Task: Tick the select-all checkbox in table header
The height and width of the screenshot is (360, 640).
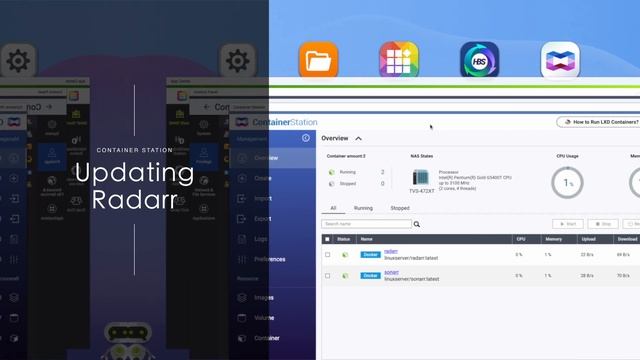Action: 327,239
